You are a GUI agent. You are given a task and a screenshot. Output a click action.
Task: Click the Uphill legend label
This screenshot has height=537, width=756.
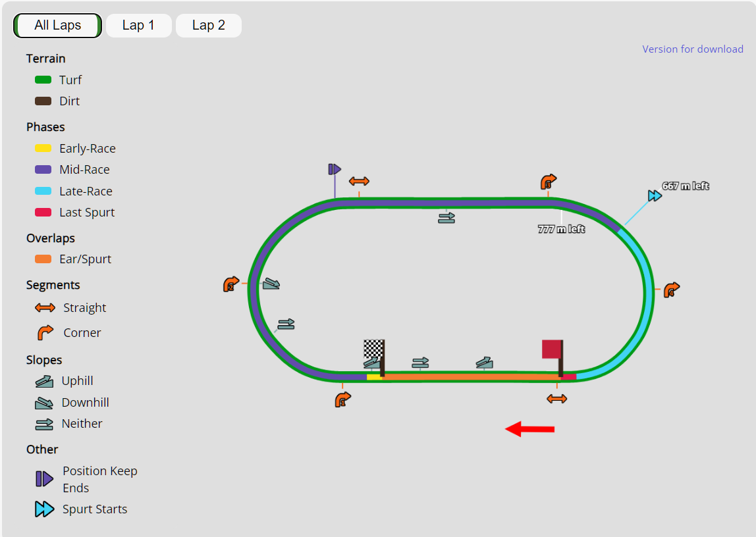point(77,381)
